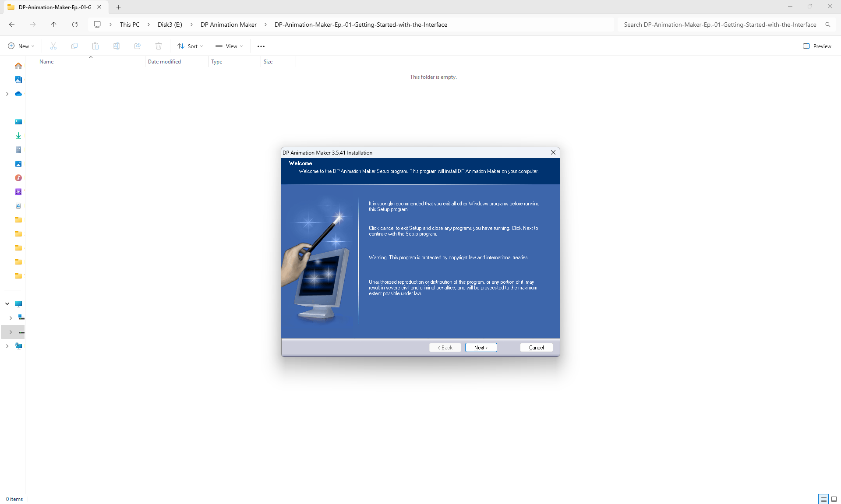Open Music folder in the sidebar
841x504 pixels.
(x=18, y=178)
